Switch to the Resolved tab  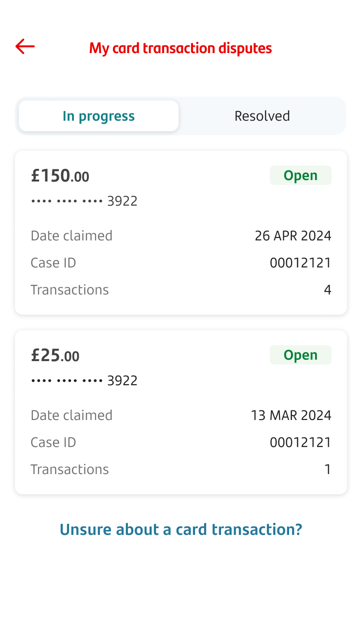point(262,116)
